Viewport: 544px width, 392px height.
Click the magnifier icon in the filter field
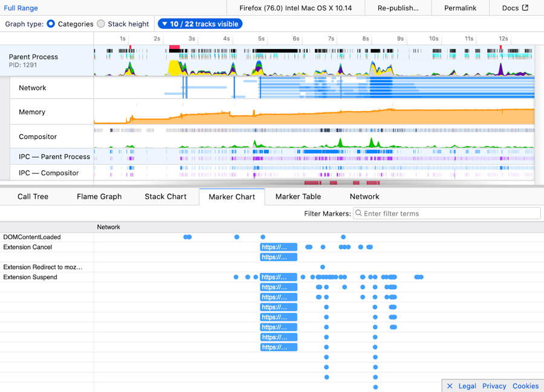tap(358, 213)
